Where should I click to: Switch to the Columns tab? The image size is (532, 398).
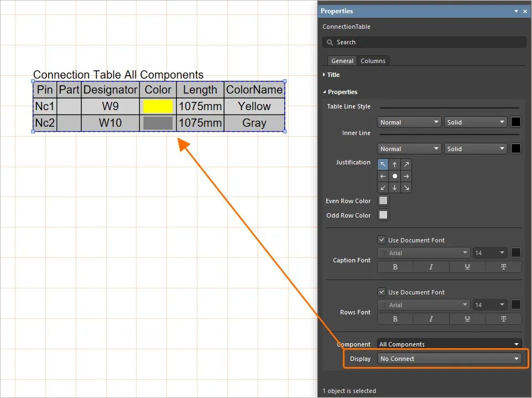click(x=373, y=61)
